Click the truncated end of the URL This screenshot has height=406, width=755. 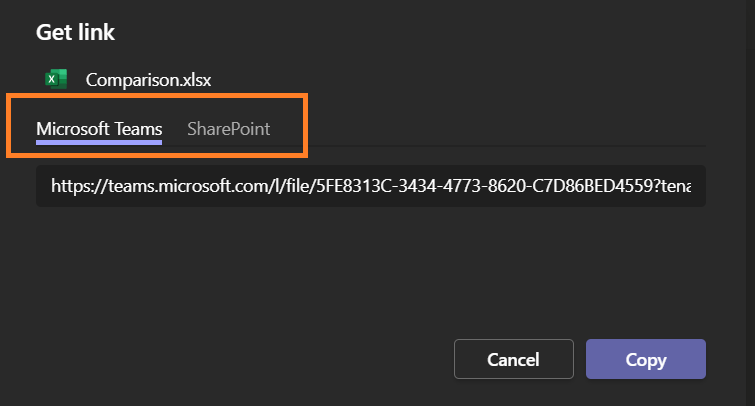tap(690, 186)
